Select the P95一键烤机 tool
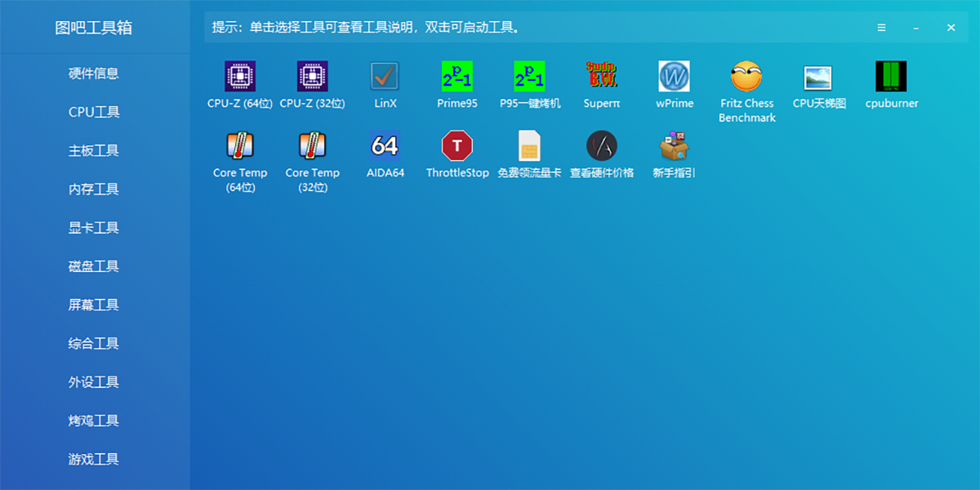 coord(529,78)
